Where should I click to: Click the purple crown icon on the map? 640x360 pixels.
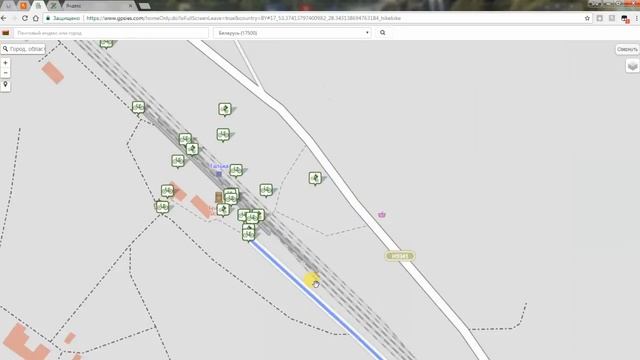382,214
